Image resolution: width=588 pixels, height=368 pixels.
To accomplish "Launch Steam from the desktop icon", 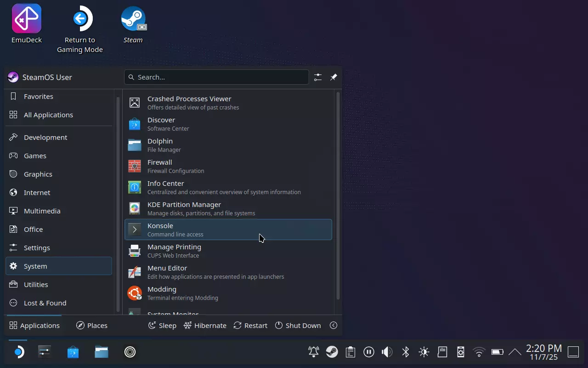I will pyautogui.click(x=133, y=24).
